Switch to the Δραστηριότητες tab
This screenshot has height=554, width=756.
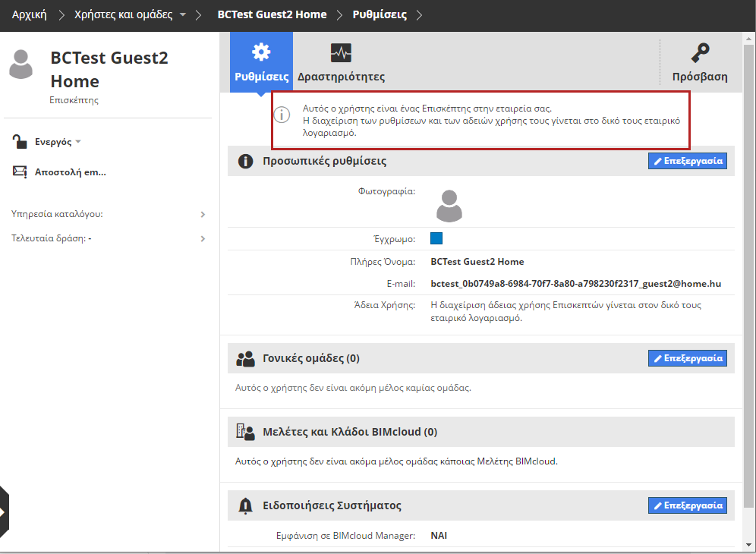pos(341,76)
